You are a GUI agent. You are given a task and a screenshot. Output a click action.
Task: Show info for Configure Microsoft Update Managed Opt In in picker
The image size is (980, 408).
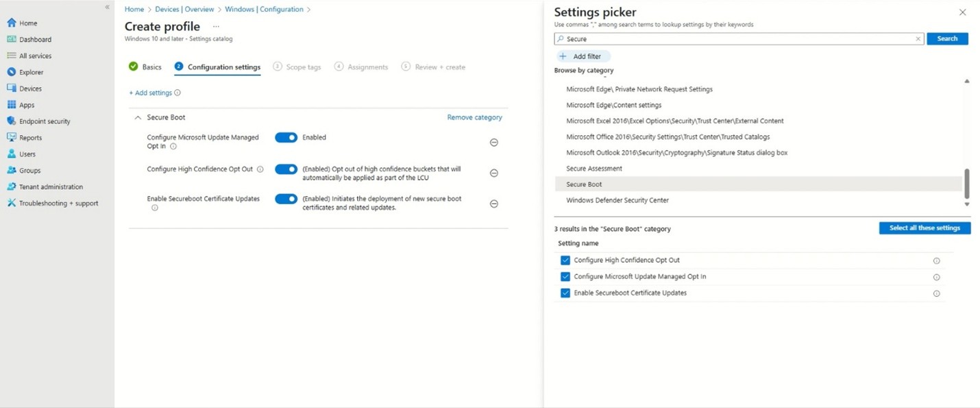point(936,277)
